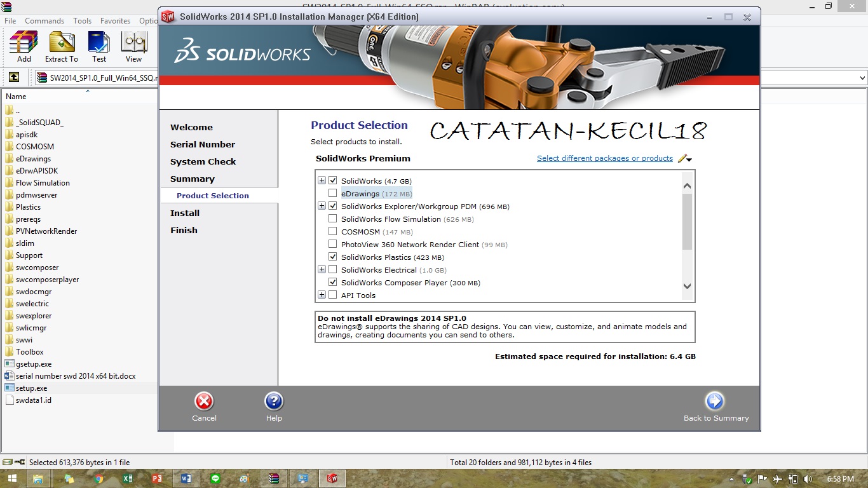868x488 pixels.
Task: Click the Name column header in WinRAR
Action: 16,97
